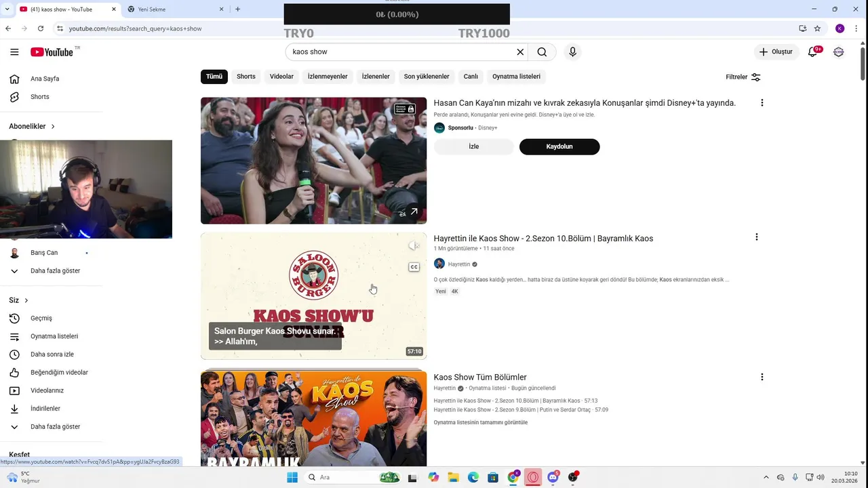Open a new Chrome tab with plus
Image resolution: width=868 pixels, height=488 pixels.
coord(237,9)
